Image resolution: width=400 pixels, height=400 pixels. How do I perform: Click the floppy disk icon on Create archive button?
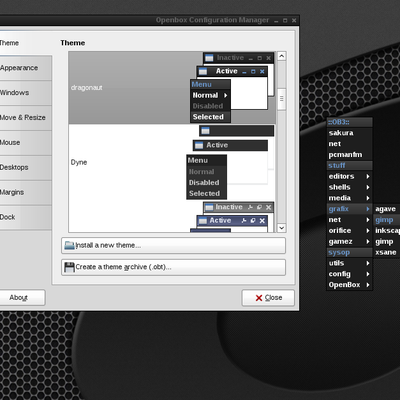(x=69, y=267)
